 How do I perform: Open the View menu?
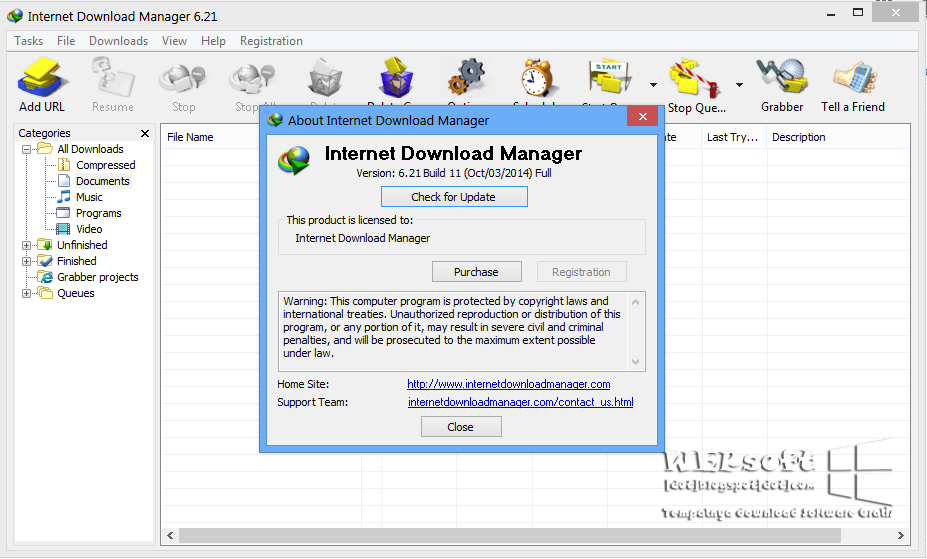point(174,41)
